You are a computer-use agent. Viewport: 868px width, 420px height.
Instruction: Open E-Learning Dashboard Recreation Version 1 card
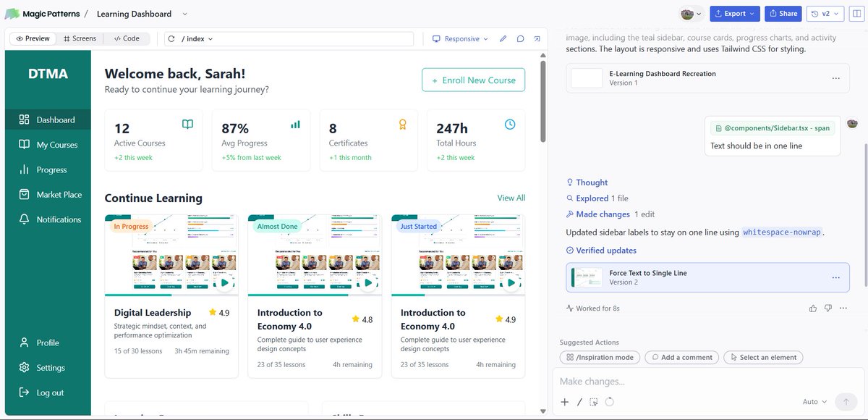click(x=707, y=77)
